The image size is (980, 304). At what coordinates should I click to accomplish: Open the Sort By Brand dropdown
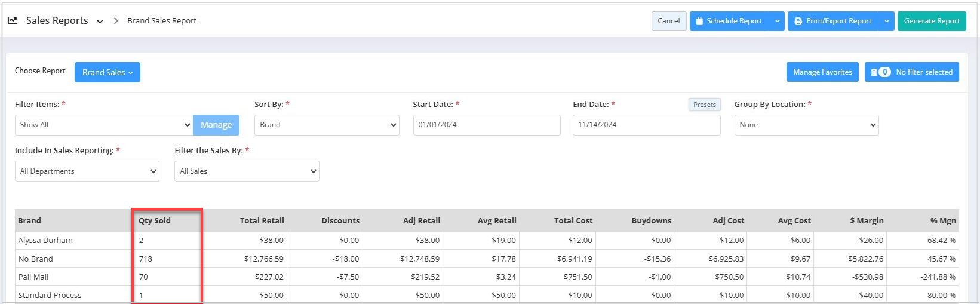pos(327,125)
